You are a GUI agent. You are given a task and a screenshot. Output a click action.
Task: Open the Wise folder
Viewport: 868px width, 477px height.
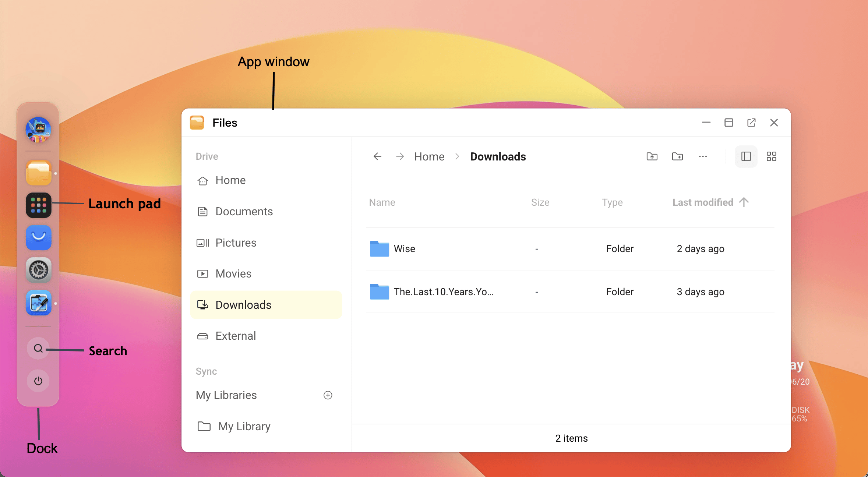coord(404,249)
